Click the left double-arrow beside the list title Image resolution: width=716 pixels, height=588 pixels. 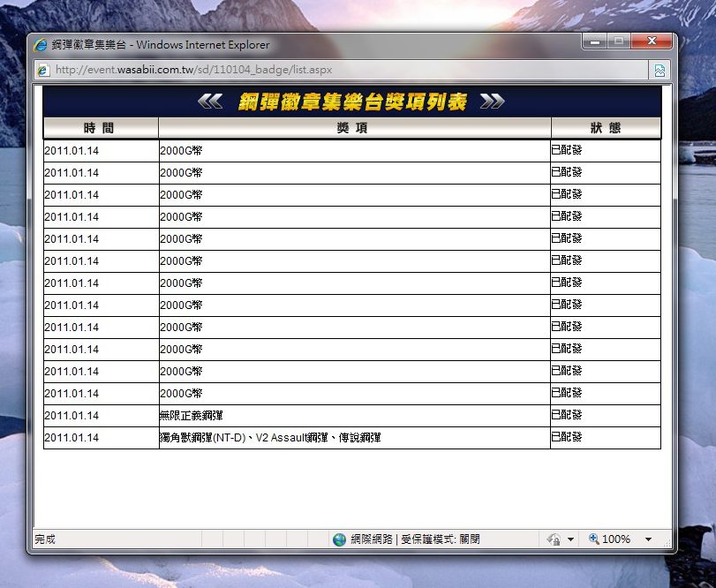(x=210, y=101)
